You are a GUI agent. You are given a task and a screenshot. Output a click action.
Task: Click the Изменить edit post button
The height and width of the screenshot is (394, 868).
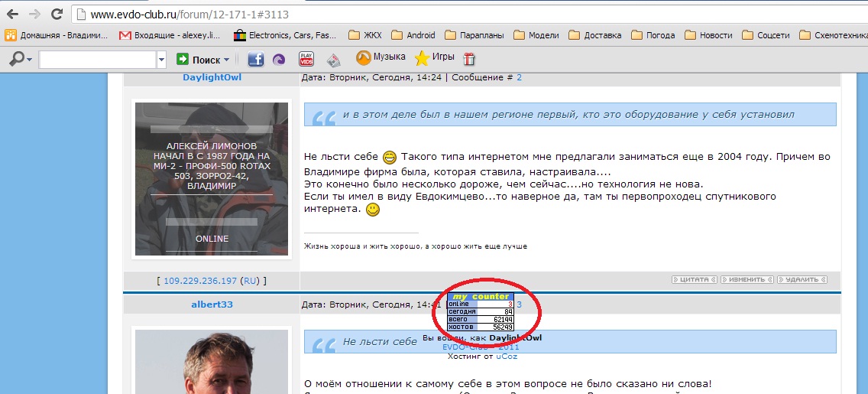747,279
